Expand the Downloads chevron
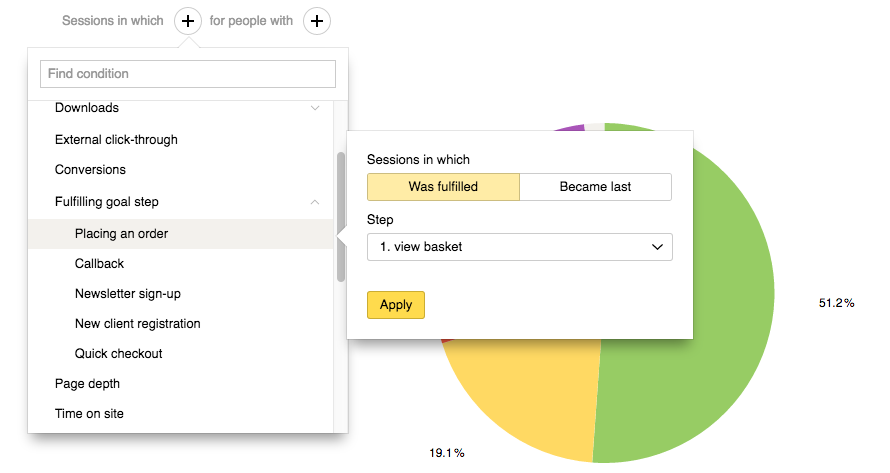The image size is (890, 473). click(x=315, y=108)
